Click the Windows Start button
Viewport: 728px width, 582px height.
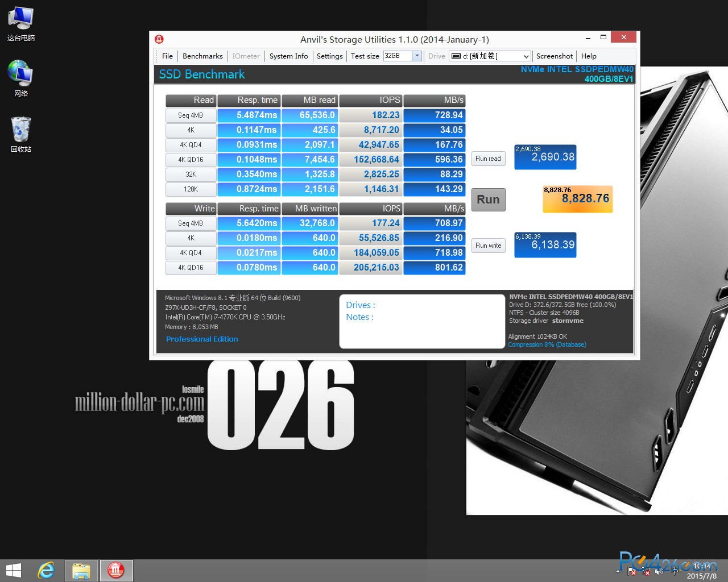(x=13, y=570)
